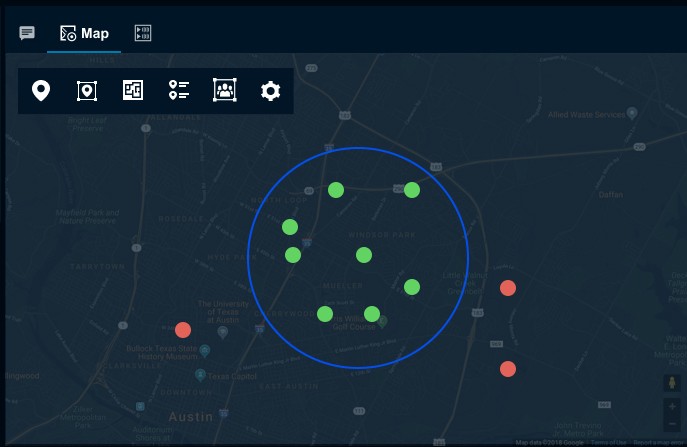Screen dimensions: 687x447
Task: Zoom in the map with plus button
Action: point(672,407)
